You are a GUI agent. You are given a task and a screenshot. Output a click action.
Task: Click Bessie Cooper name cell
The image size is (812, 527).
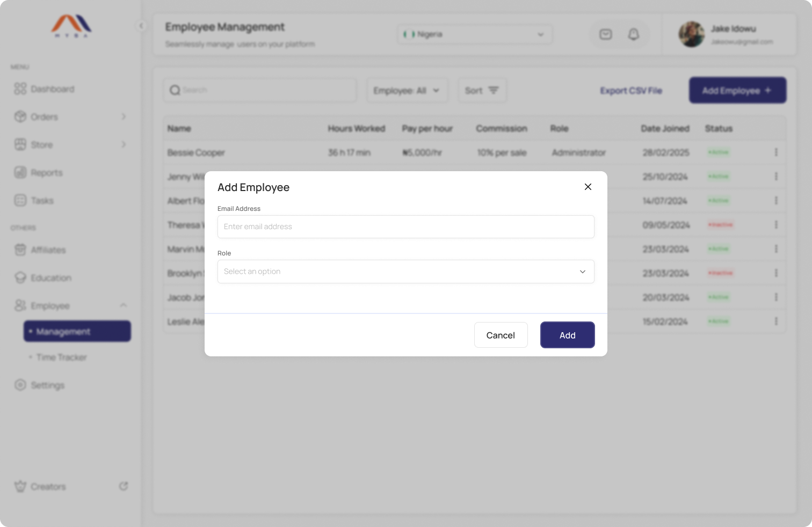pyautogui.click(x=196, y=152)
